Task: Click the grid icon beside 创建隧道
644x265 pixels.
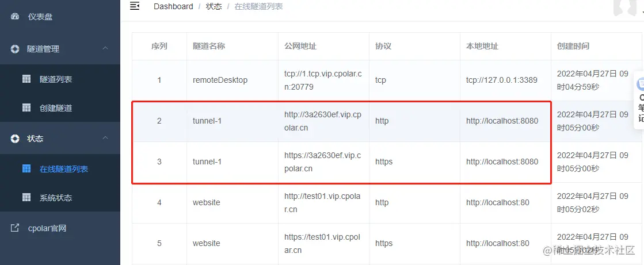Action: (x=26, y=108)
